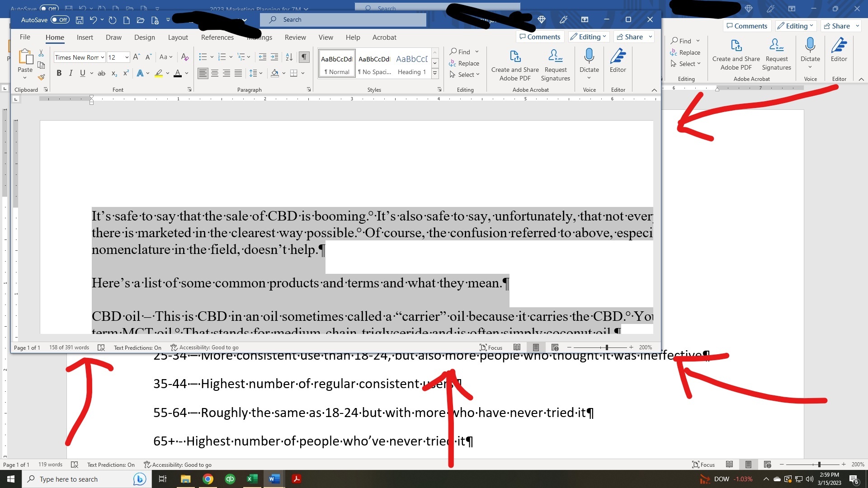Select the Italic formatting icon
This screenshot has height=488, width=868.
[x=71, y=73]
